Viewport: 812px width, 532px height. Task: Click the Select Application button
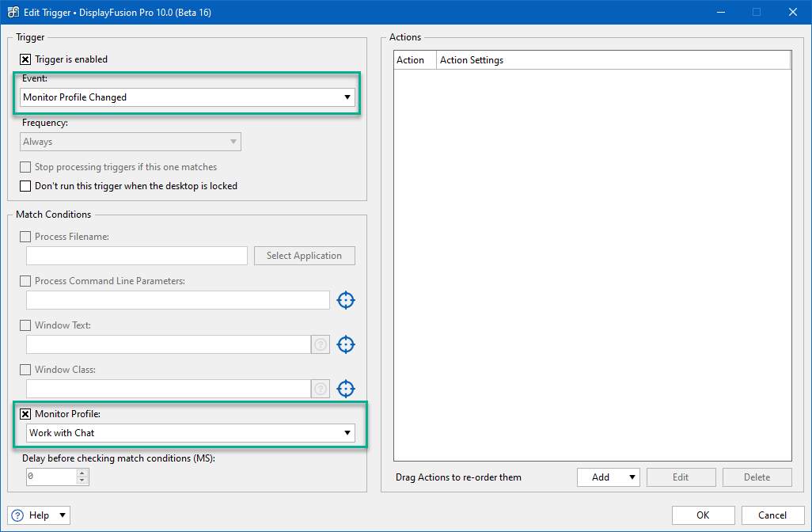(x=305, y=256)
